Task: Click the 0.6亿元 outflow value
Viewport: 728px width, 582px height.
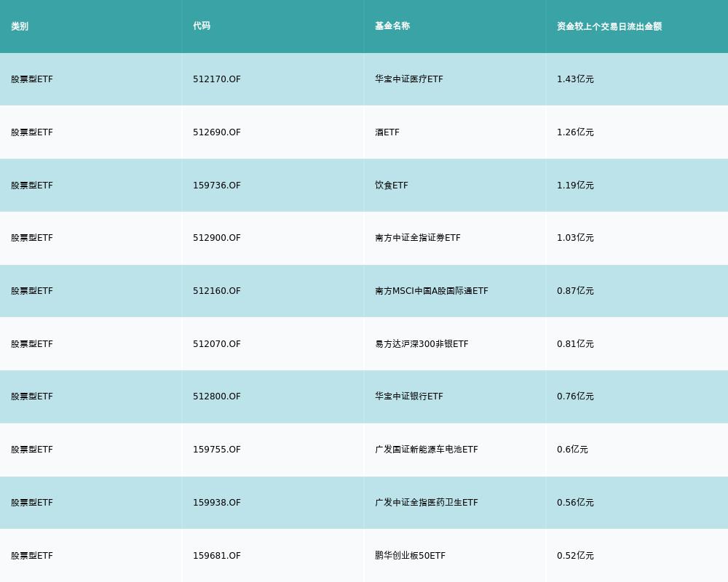Action: [x=572, y=450]
